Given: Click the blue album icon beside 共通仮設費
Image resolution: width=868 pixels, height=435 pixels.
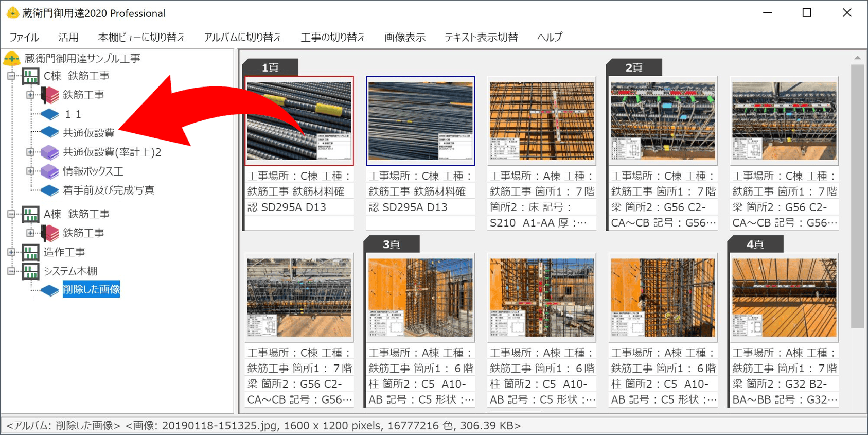Looking at the screenshot, I should click(50, 133).
